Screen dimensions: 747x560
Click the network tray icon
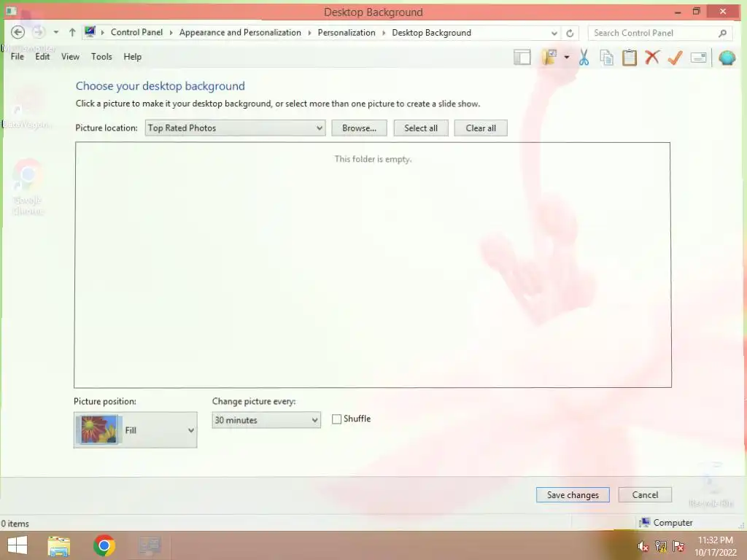click(x=661, y=547)
